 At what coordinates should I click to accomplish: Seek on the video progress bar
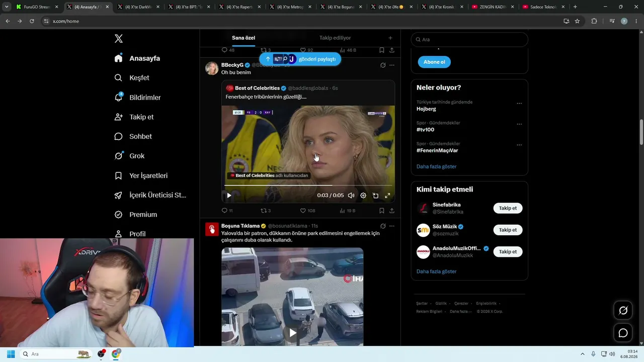pos(308,186)
